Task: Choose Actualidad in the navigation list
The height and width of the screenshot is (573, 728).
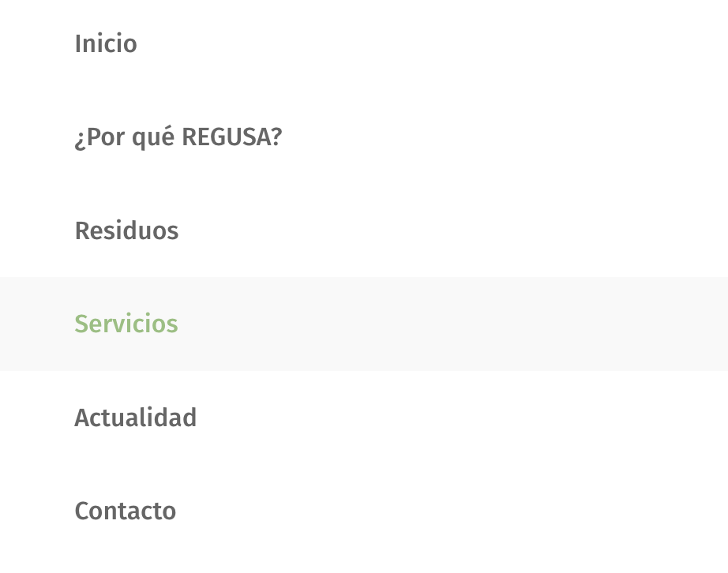Action: (x=135, y=418)
